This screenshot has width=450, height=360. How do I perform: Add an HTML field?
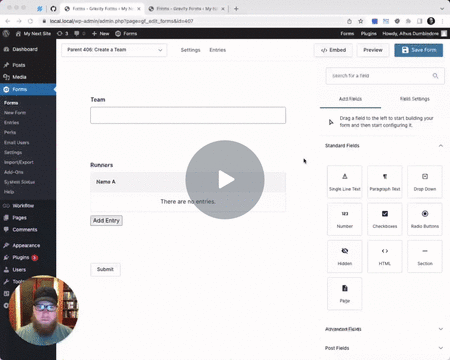tap(385, 256)
